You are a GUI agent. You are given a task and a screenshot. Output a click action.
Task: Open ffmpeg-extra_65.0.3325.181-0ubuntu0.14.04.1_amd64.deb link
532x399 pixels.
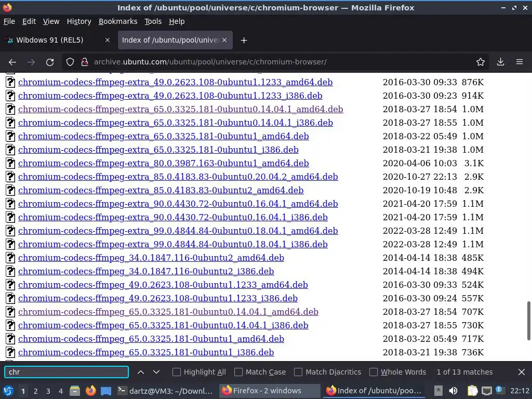click(x=181, y=109)
